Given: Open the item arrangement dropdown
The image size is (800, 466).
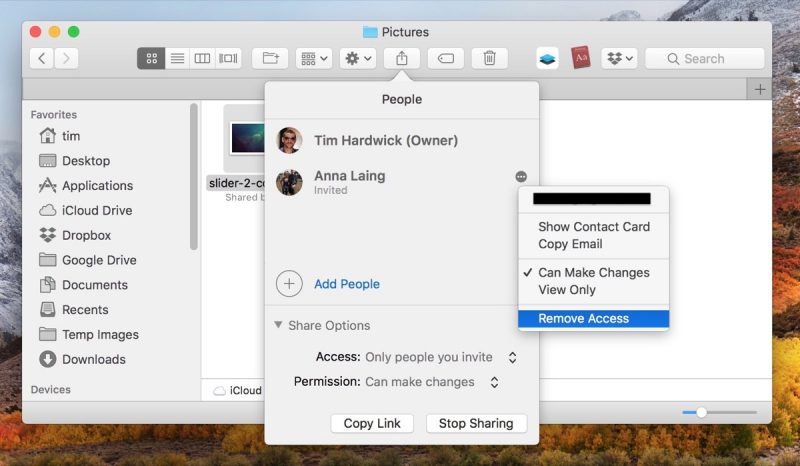Looking at the screenshot, I should coord(314,58).
